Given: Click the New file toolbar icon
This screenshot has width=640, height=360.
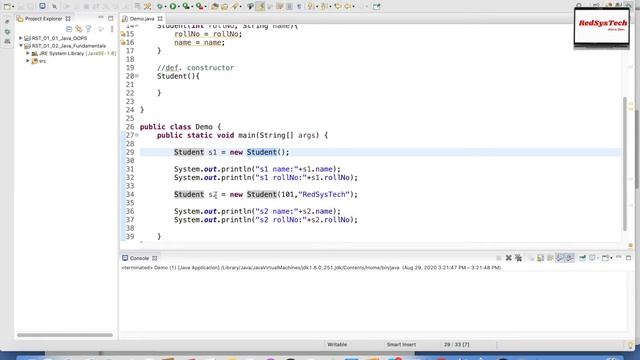Looking at the screenshot, I should pyautogui.click(x=7, y=6).
